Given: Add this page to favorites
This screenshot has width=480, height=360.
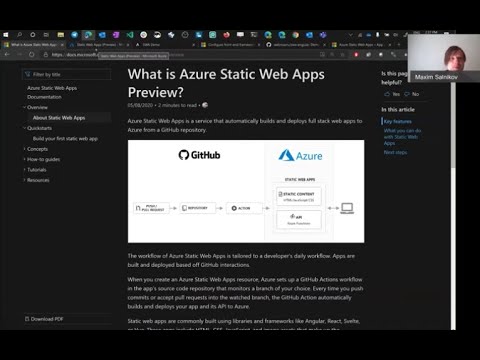Looking at the screenshot, I should point(342,54).
